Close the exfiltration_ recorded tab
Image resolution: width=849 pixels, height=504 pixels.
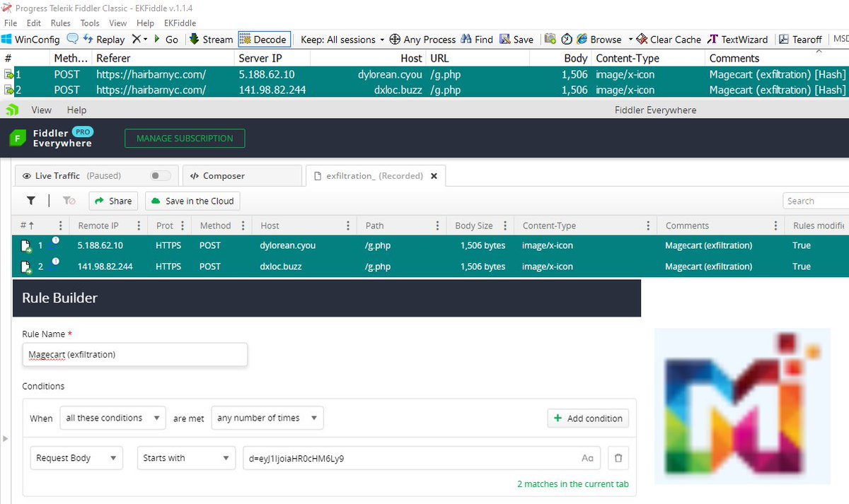click(x=434, y=176)
